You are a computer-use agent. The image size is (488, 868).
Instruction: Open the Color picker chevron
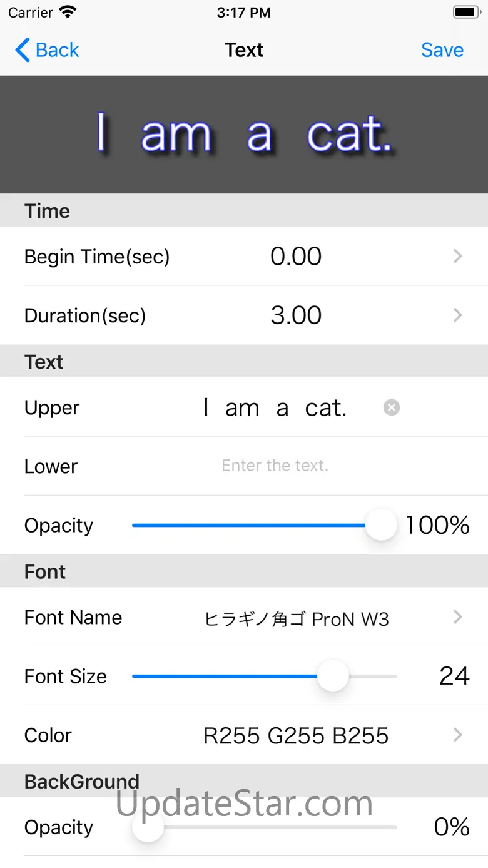[457, 735]
